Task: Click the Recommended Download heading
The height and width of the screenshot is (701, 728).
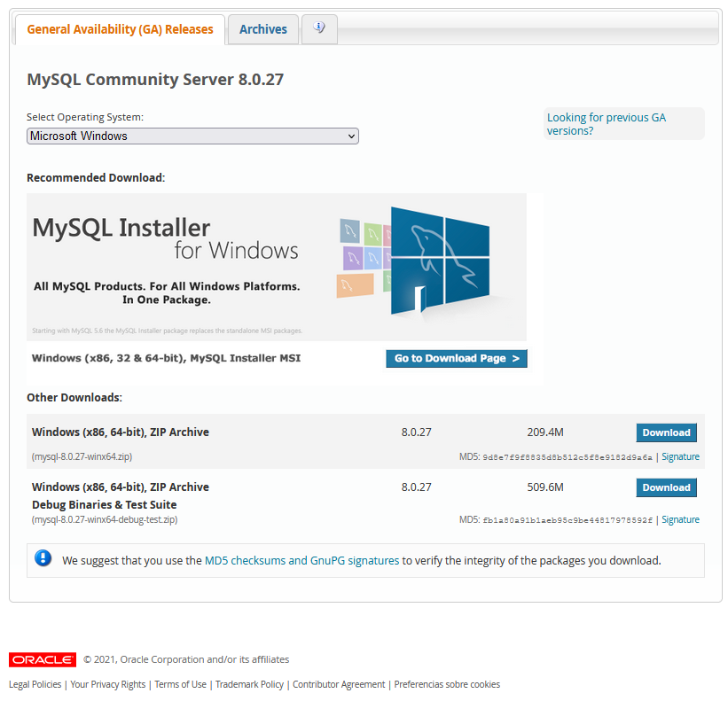Action: pyautogui.click(x=96, y=177)
